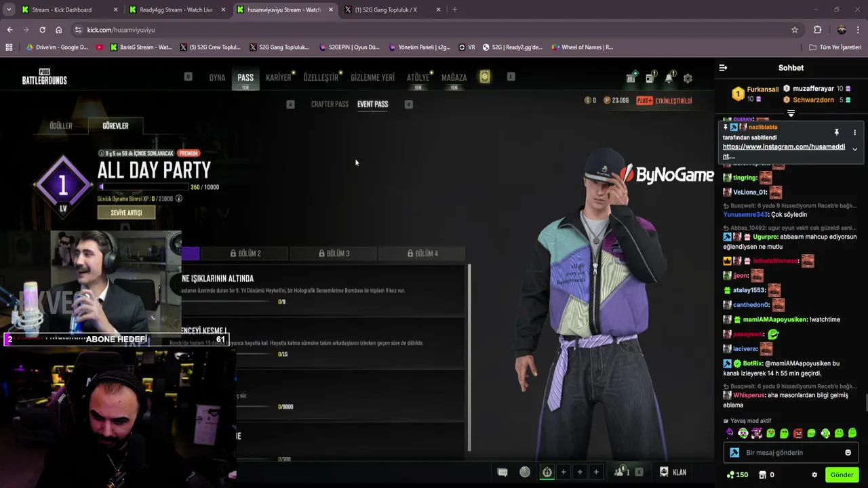Select locked BÖLÜM 2 mission tab
868x488 pixels.
pos(245,253)
